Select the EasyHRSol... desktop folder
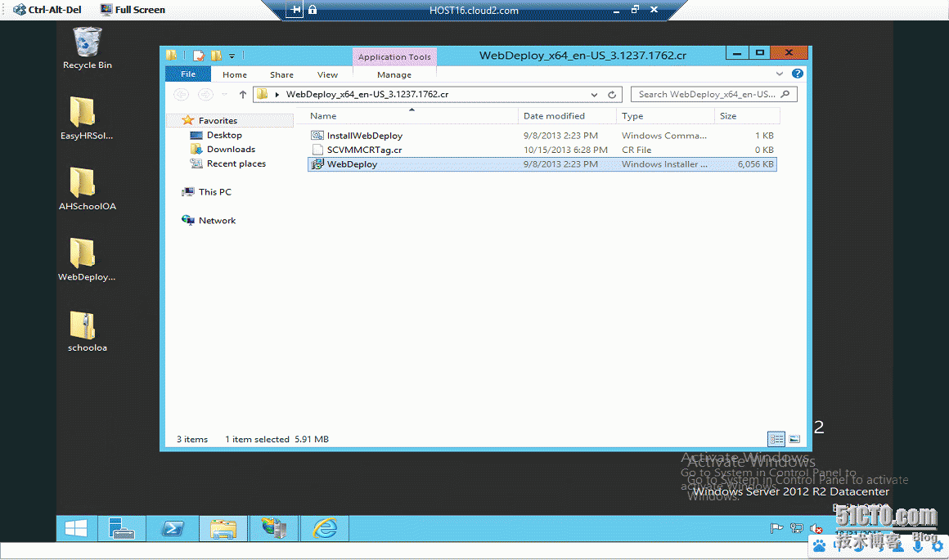Screen dimensions: 949x560 tap(87, 119)
